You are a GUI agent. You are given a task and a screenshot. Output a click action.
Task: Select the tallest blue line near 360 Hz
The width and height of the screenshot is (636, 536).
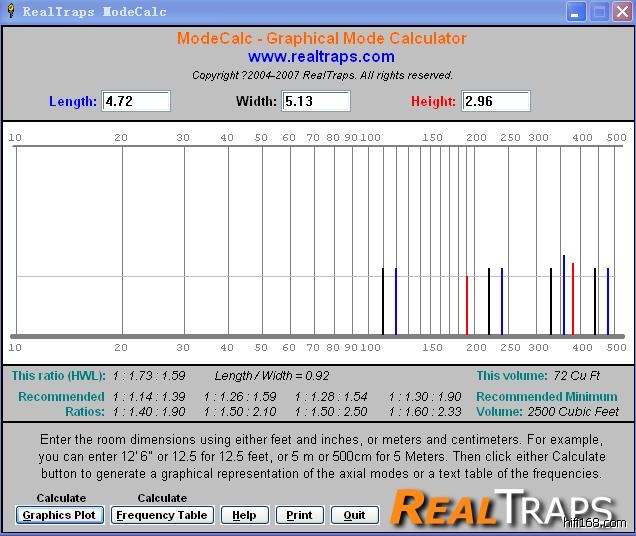coord(564,294)
